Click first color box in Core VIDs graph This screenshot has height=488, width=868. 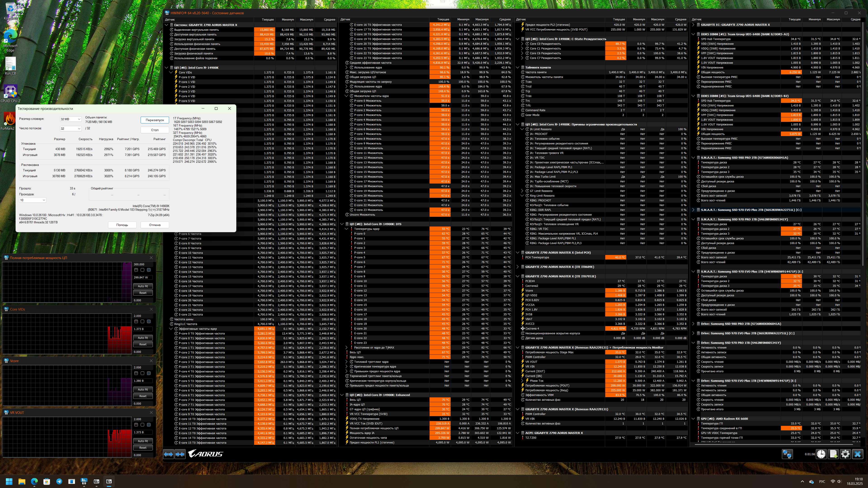[x=136, y=321]
